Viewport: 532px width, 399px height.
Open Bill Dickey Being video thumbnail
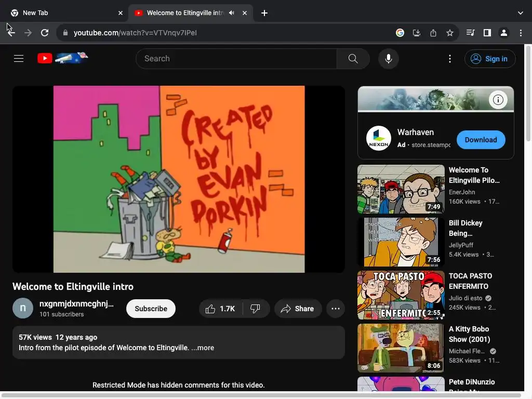pyautogui.click(x=401, y=242)
